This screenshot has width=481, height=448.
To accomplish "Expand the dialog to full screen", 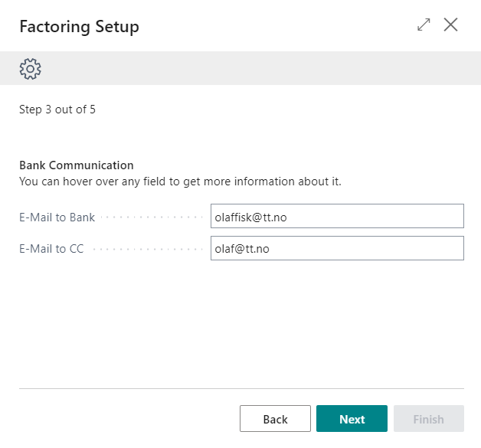I will pyautogui.click(x=424, y=25).
